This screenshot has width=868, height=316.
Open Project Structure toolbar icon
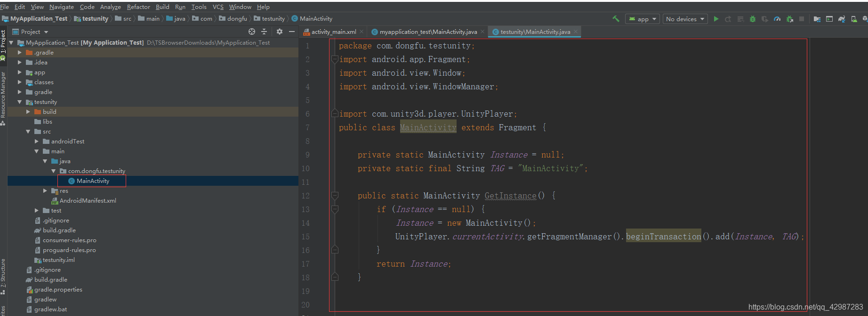coord(817,19)
